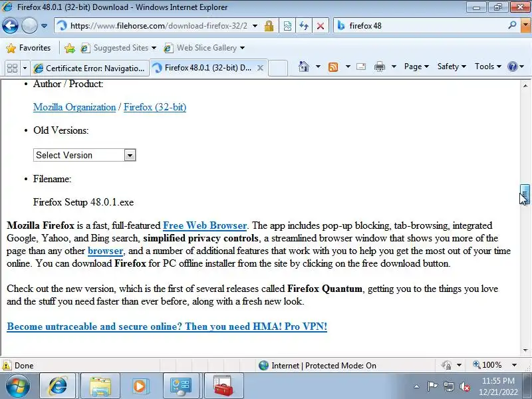The width and height of the screenshot is (532, 399).
Task: Open the Windows Start menu
Action: click(17, 386)
